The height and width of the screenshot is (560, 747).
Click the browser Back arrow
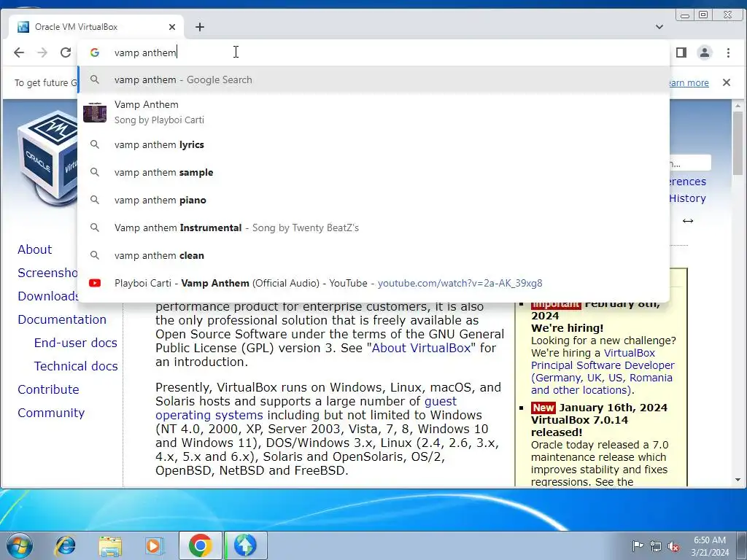click(18, 52)
